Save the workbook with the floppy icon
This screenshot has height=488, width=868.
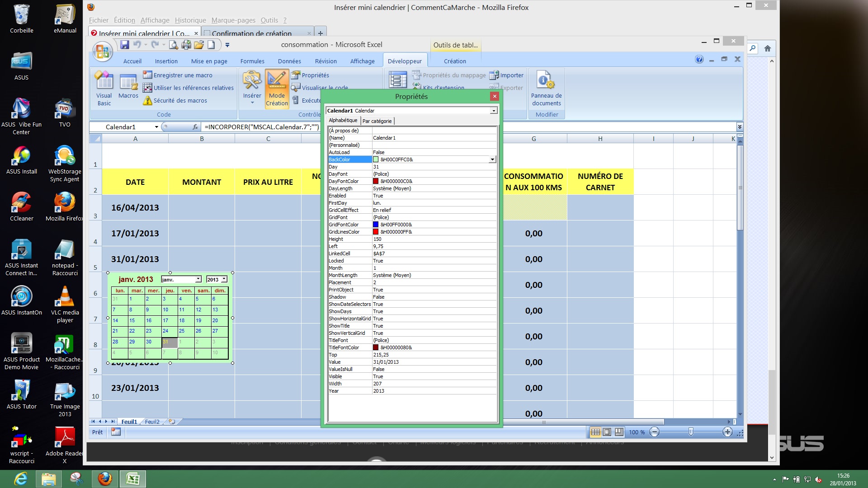pyautogui.click(x=124, y=45)
